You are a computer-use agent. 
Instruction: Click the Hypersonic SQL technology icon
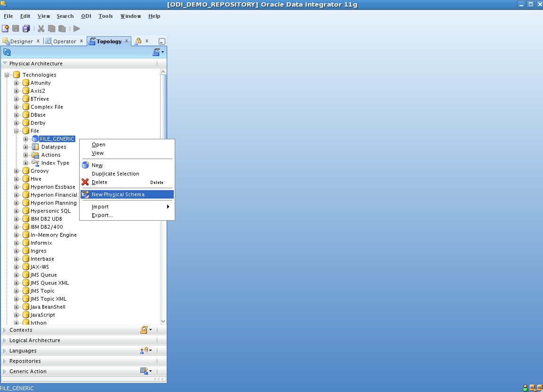coord(25,211)
